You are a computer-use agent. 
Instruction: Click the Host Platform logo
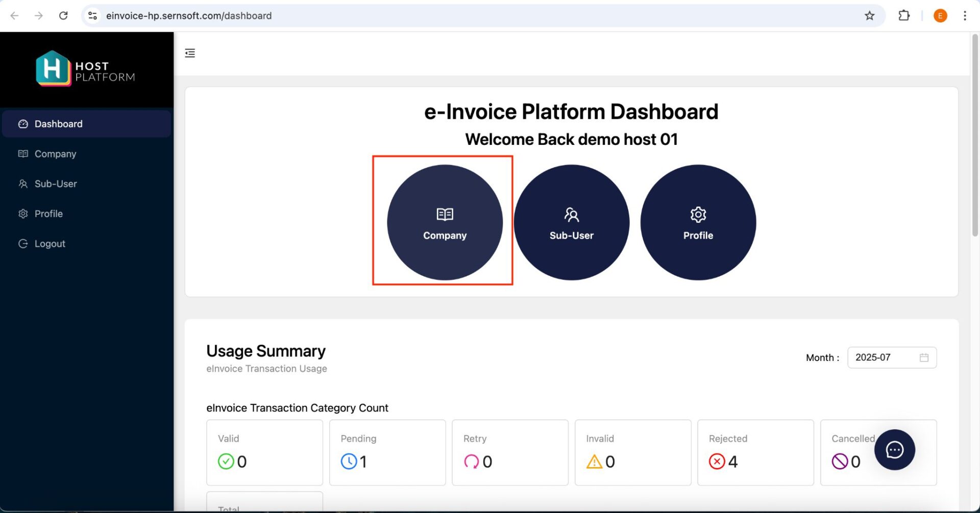tap(85, 69)
